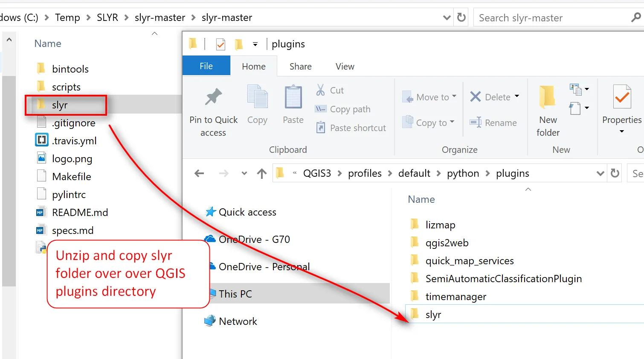
Task: Expand the Delete button dropdown arrow
Action: [x=517, y=96]
